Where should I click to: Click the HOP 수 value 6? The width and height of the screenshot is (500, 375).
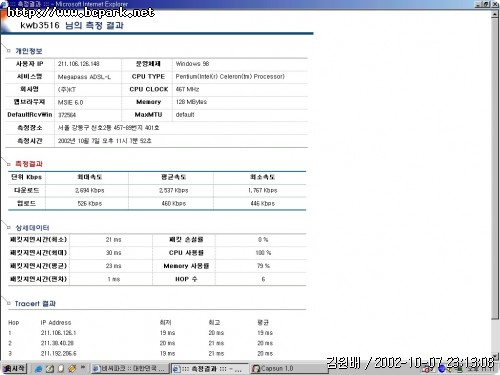click(263, 279)
